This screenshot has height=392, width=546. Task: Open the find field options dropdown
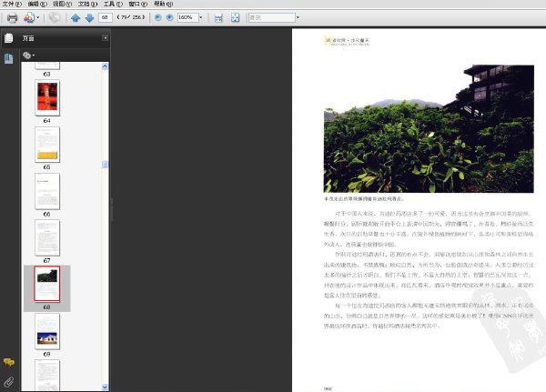[x=298, y=17]
